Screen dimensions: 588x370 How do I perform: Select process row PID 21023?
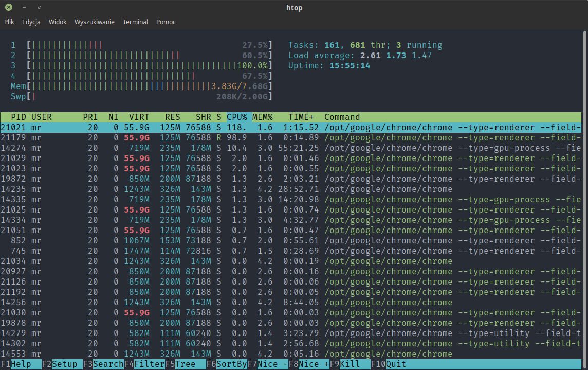[x=291, y=169]
